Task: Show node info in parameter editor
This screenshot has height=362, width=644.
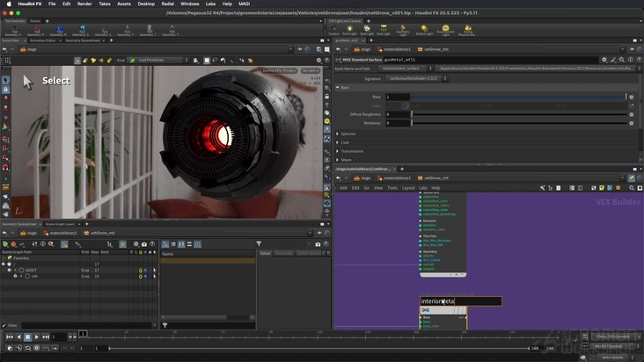Action: [631, 60]
